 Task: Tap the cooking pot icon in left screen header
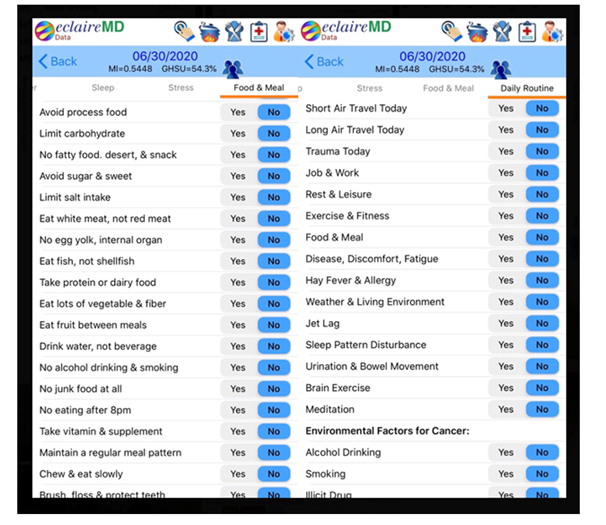point(210,31)
